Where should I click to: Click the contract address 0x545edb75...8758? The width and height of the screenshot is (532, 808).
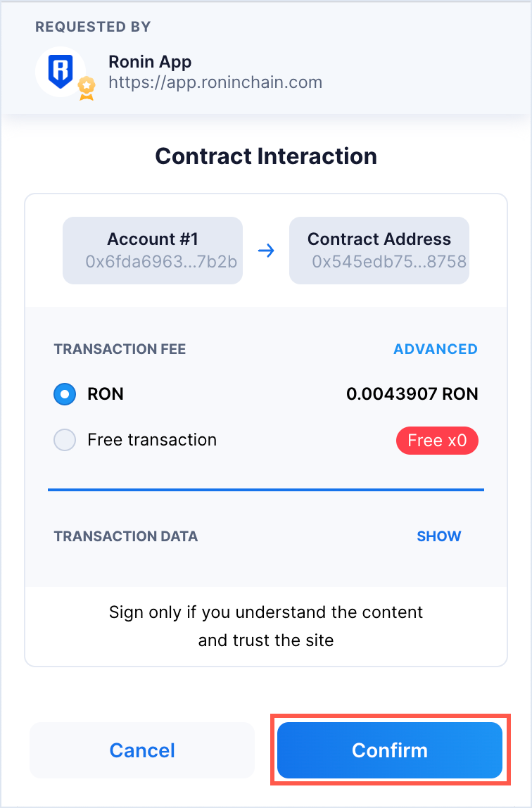pos(389,262)
